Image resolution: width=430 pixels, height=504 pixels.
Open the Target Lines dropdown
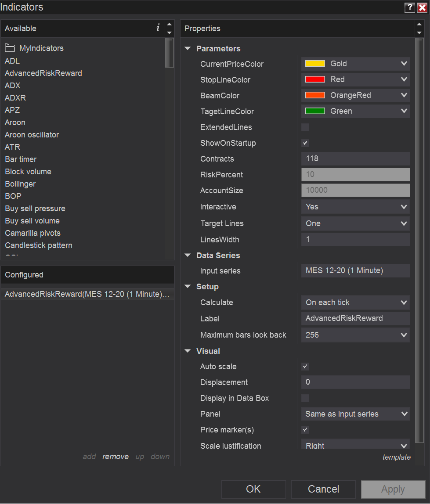click(x=355, y=223)
